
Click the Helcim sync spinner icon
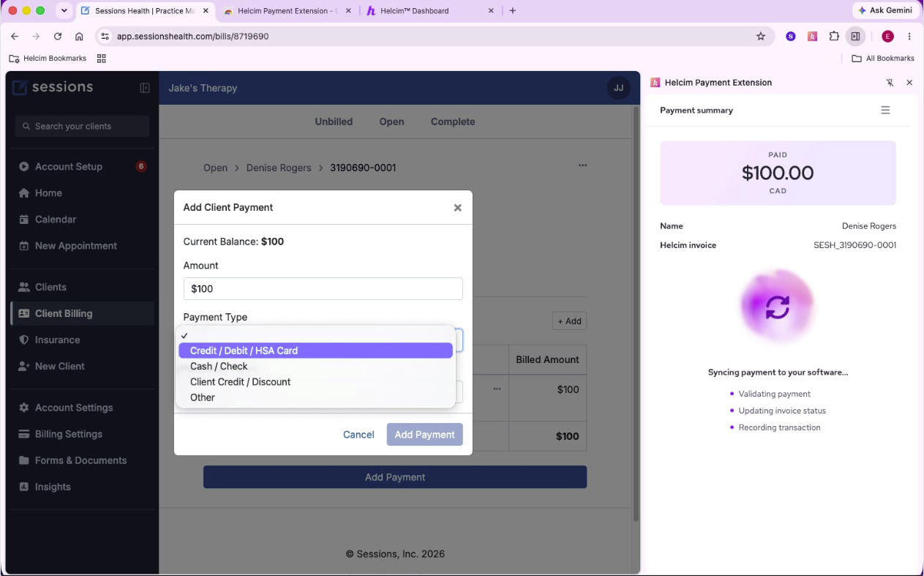click(778, 307)
